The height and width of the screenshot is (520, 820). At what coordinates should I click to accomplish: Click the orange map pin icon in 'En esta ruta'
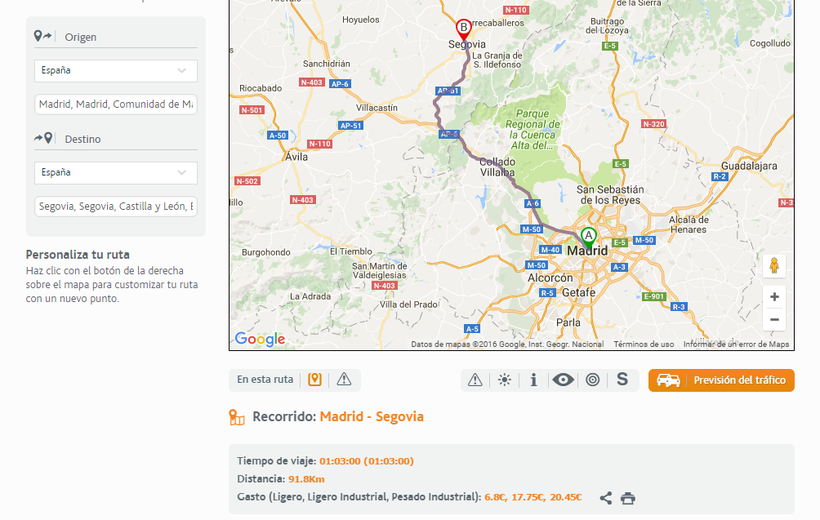point(315,380)
